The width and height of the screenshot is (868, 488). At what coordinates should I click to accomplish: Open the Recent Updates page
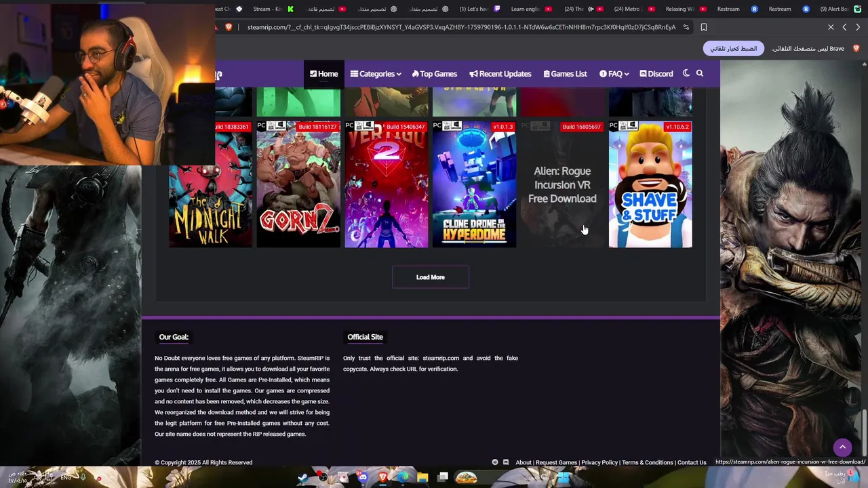tap(500, 74)
